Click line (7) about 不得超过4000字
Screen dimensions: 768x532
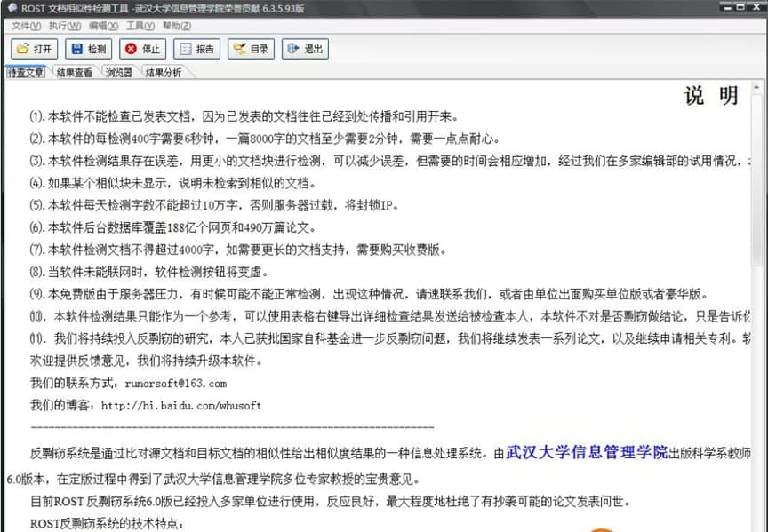[238, 250]
